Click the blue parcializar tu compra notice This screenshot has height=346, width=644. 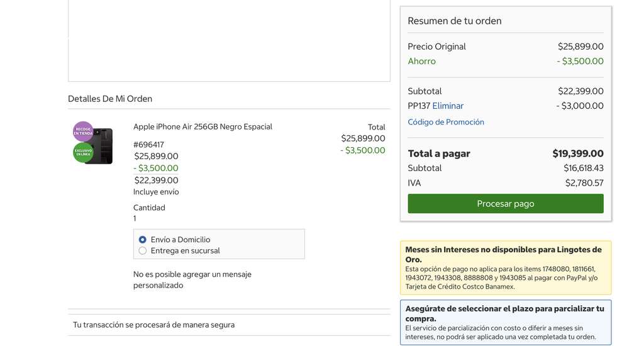pyautogui.click(x=506, y=323)
